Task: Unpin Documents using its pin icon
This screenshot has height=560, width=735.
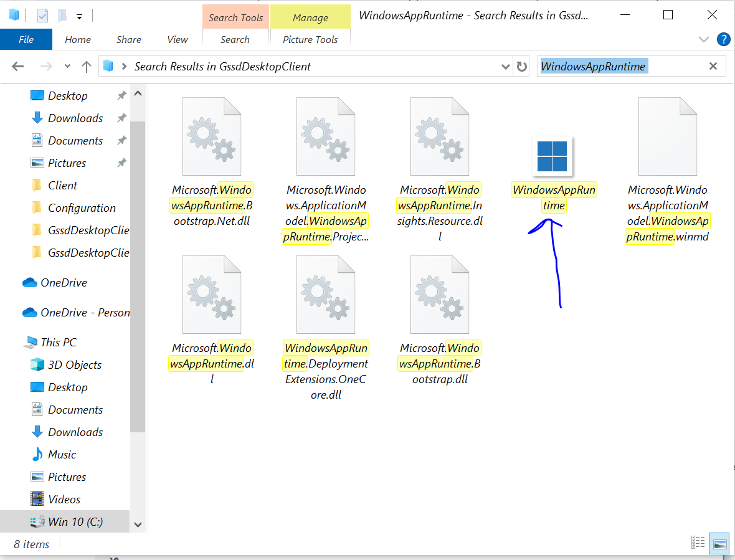Action: click(x=122, y=141)
